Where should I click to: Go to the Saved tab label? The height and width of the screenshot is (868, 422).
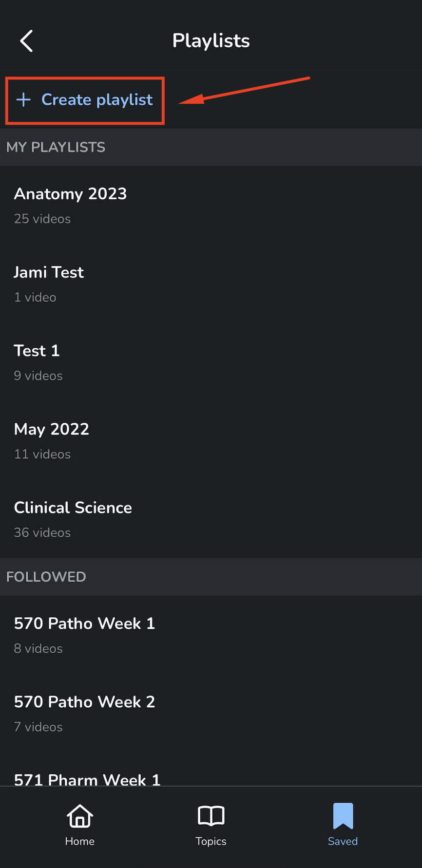click(x=343, y=841)
